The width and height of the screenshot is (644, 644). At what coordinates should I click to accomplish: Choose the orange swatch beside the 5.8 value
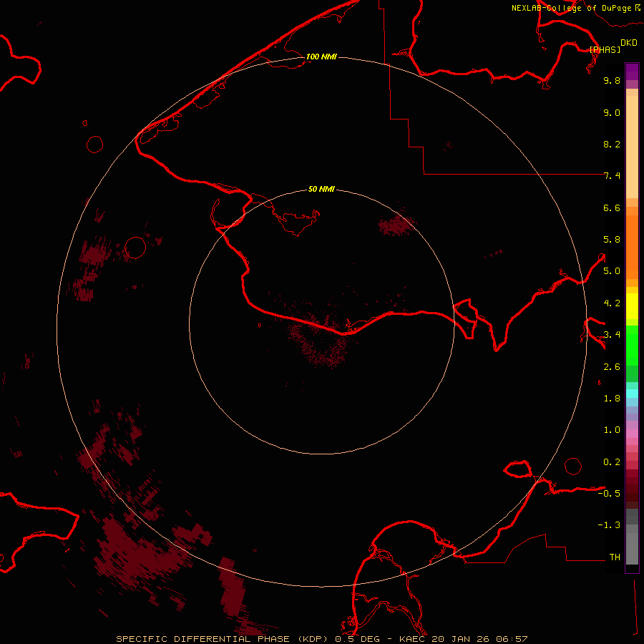632,240
